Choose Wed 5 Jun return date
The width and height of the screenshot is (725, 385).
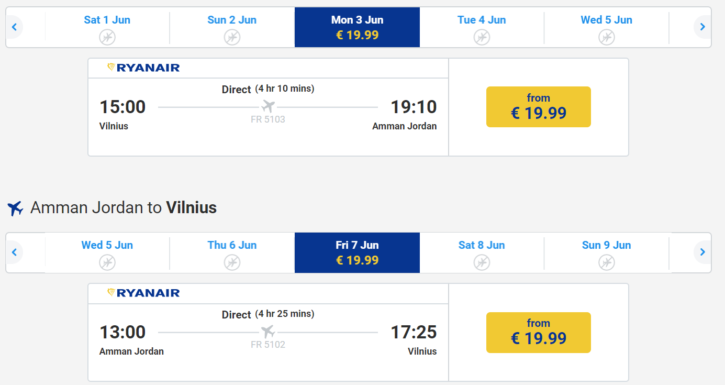(107, 252)
